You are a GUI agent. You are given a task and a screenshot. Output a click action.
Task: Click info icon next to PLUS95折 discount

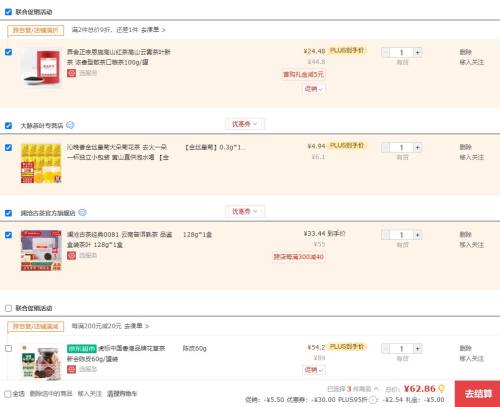(x=373, y=399)
